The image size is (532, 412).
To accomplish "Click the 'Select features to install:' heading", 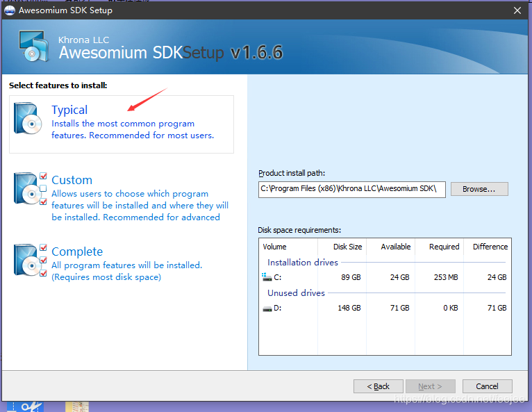I will [x=58, y=85].
